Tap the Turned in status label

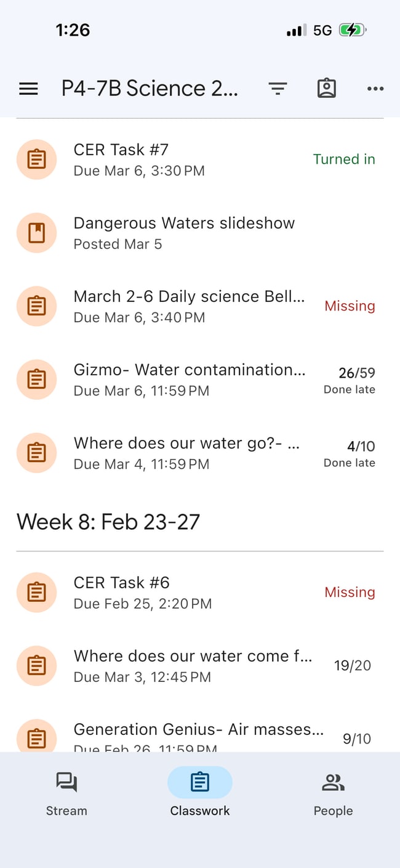click(344, 160)
